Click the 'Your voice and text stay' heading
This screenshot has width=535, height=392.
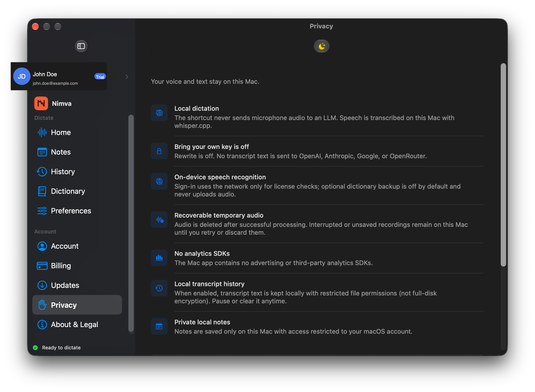(x=205, y=82)
